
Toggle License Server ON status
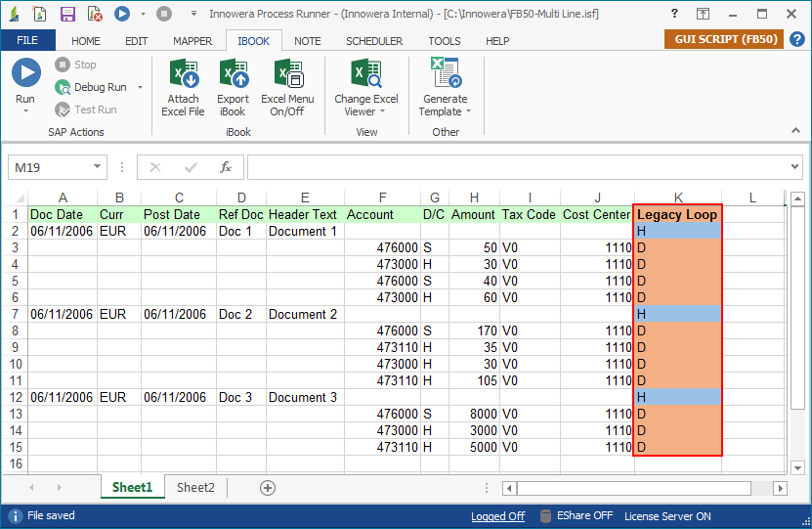(x=667, y=516)
